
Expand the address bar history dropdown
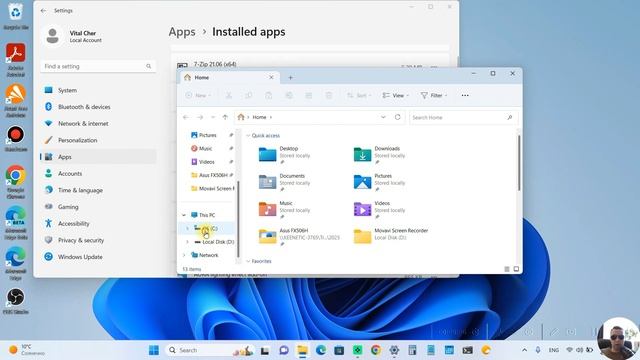[x=383, y=117]
